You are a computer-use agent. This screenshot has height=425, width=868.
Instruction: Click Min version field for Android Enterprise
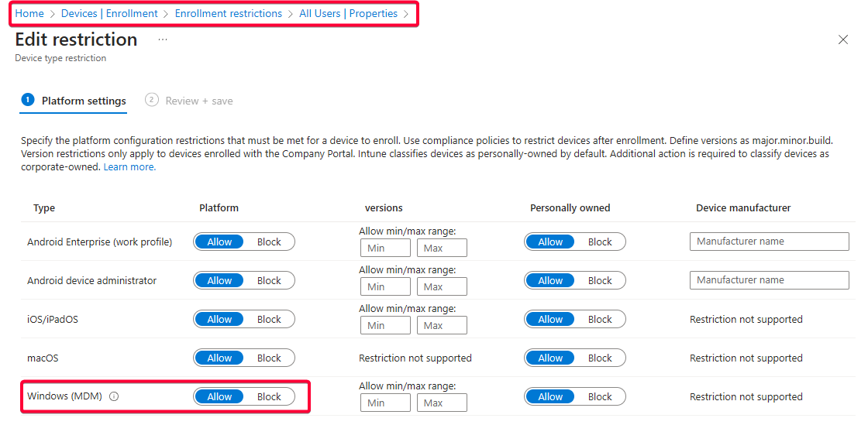385,248
